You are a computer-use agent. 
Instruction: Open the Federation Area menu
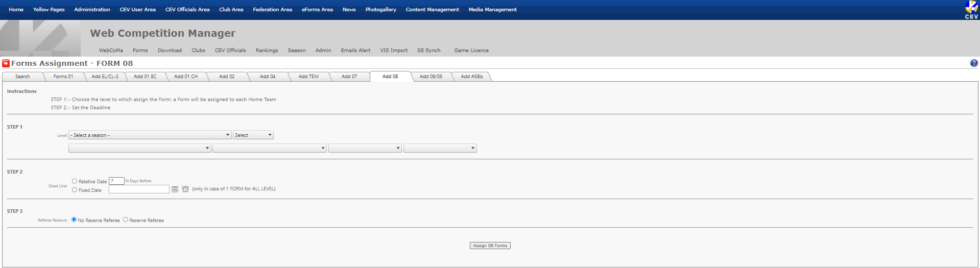coord(273,10)
